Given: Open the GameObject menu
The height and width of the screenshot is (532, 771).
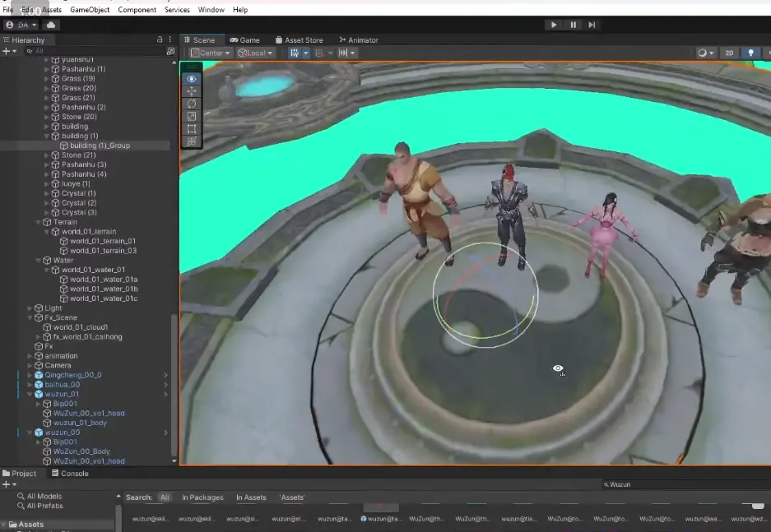Looking at the screenshot, I should [x=90, y=10].
